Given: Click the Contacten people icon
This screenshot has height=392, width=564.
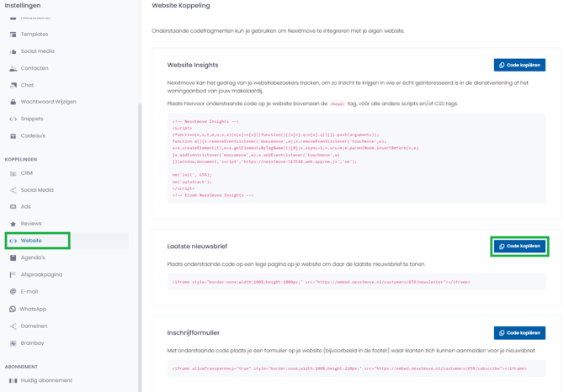Looking at the screenshot, I should pos(13,68).
